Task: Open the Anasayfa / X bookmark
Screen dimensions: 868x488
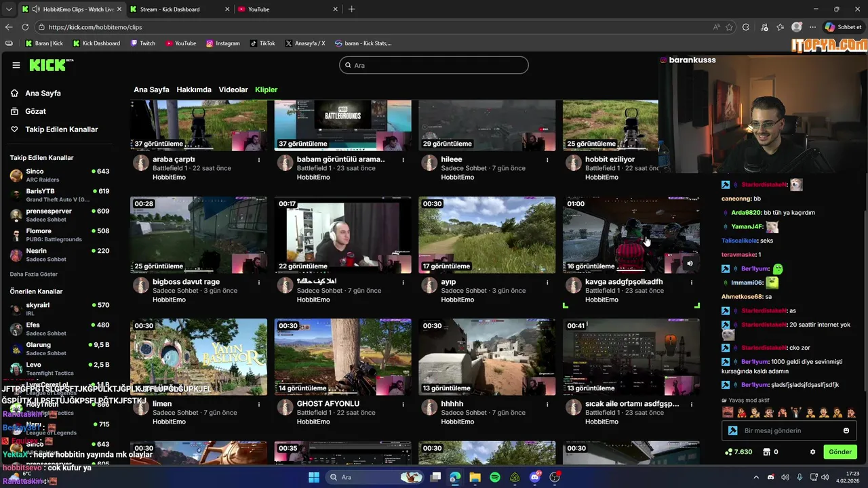Action: (305, 43)
